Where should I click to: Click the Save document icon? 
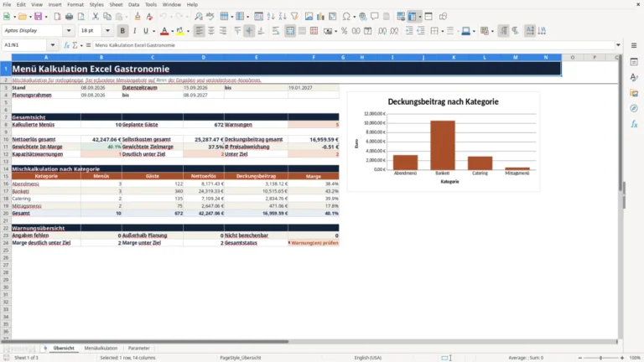pos(39,17)
